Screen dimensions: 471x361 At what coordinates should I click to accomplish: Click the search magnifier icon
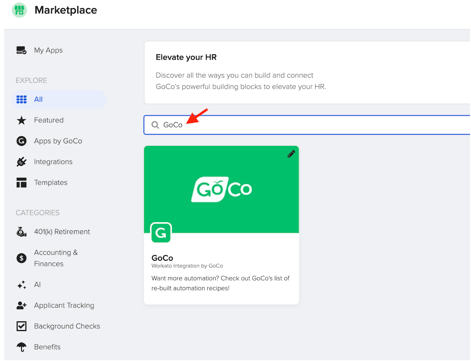click(155, 125)
